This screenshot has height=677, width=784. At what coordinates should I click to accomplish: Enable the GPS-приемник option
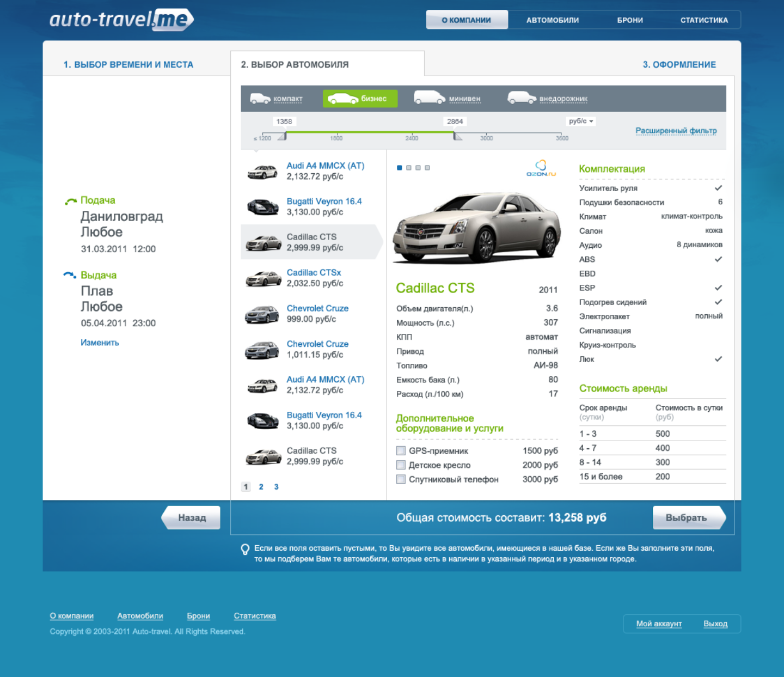pyautogui.click(x=401, y=450)
